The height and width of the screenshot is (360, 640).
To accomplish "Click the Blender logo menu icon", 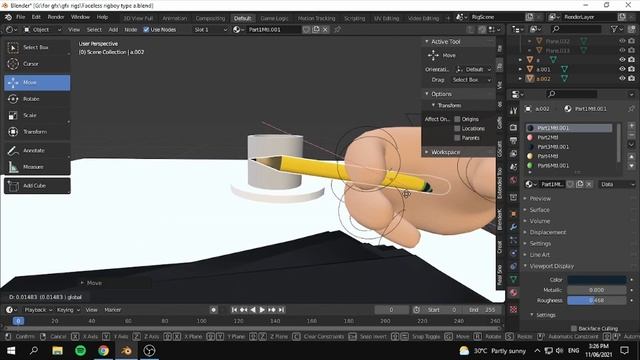I will point(8,17).
